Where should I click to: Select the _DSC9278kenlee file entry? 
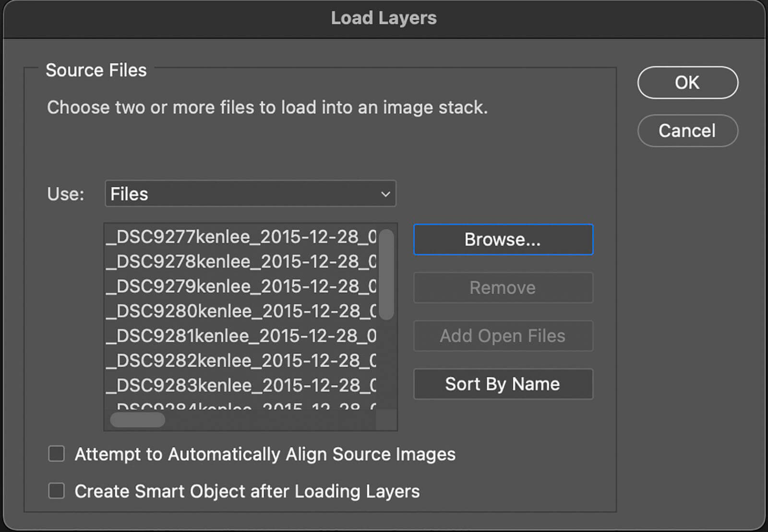coord(241,261)
